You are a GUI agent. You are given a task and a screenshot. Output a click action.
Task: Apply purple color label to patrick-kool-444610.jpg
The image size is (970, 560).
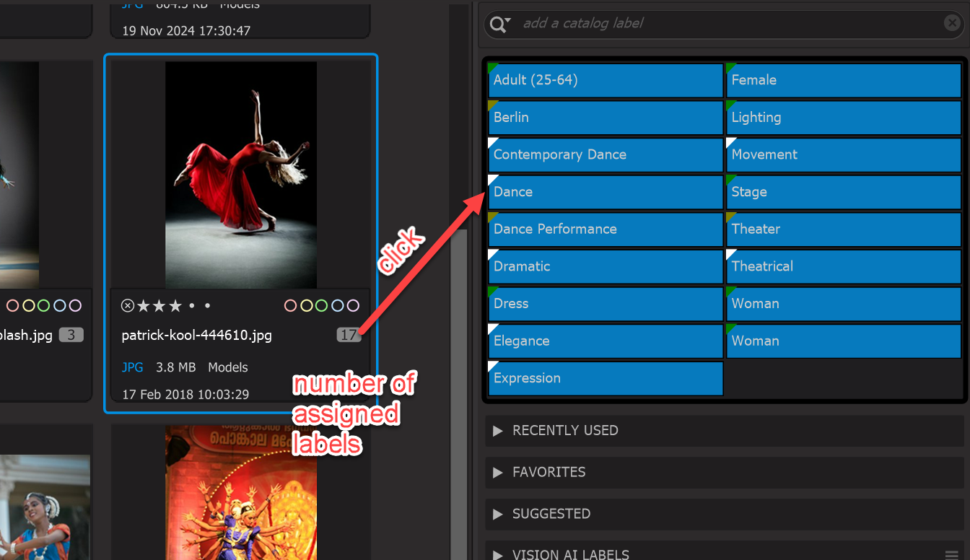[x=353, y=305]
